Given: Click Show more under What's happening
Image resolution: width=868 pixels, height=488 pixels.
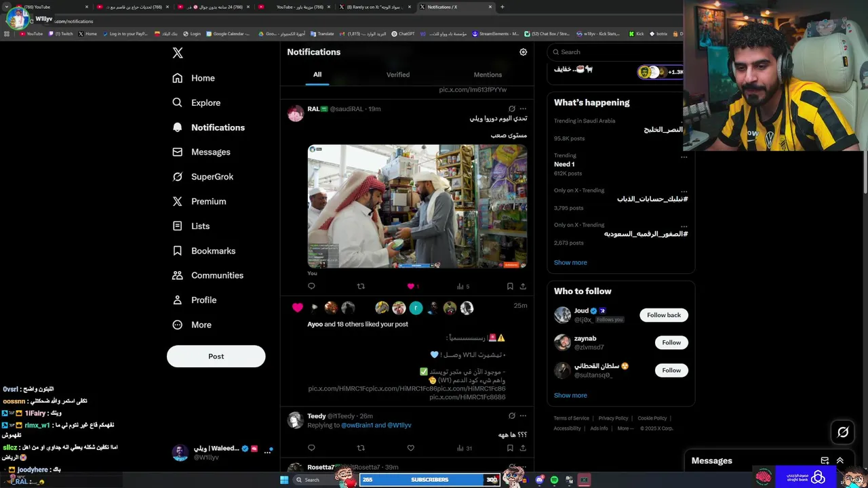Looking at the screenshot, I should (x=570, y=262).
